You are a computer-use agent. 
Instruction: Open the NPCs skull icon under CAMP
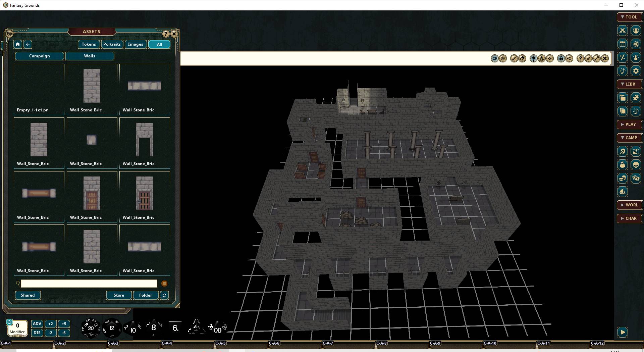(636, 165)
